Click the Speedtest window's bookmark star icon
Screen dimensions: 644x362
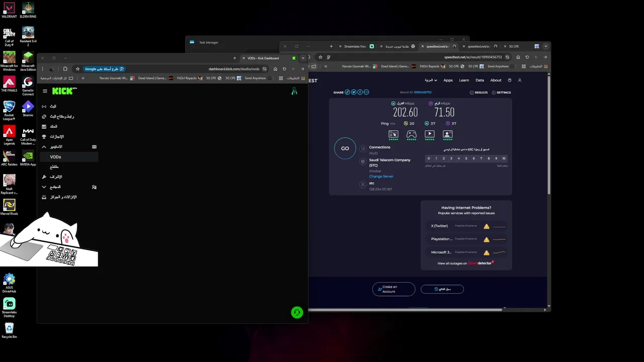[320, 57]
